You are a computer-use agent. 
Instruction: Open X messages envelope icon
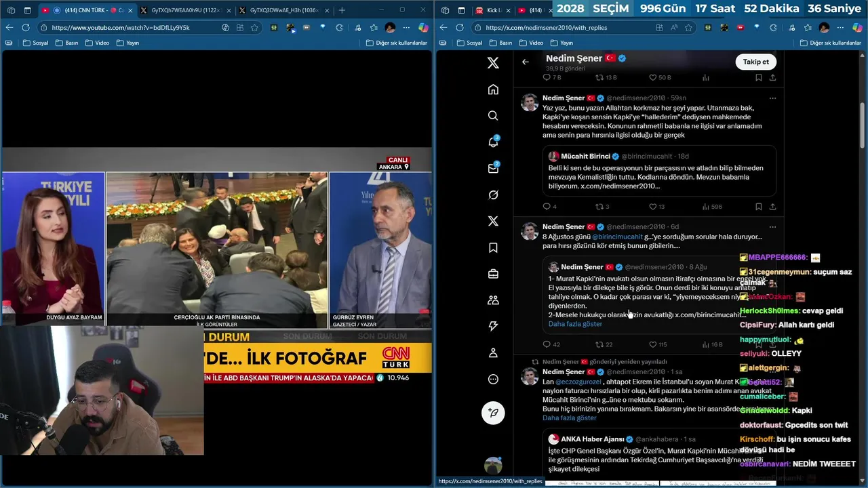[493, 168]
